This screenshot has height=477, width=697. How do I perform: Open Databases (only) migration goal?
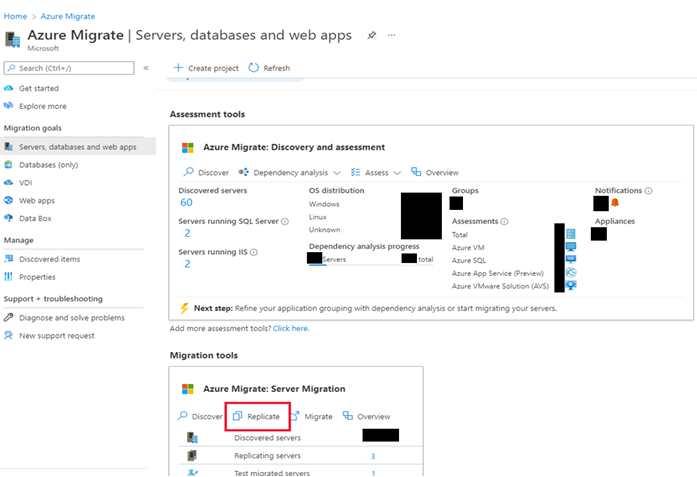(x=48, y=165)
